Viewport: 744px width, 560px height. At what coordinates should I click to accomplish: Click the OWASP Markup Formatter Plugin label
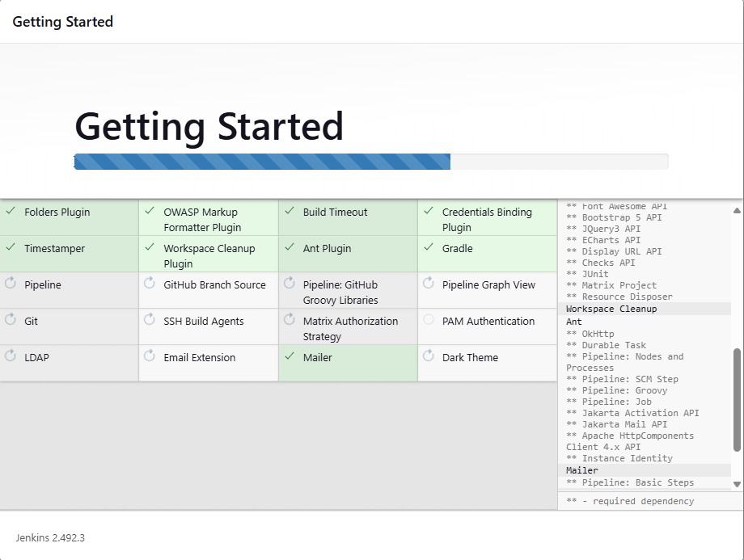[203, 220]
